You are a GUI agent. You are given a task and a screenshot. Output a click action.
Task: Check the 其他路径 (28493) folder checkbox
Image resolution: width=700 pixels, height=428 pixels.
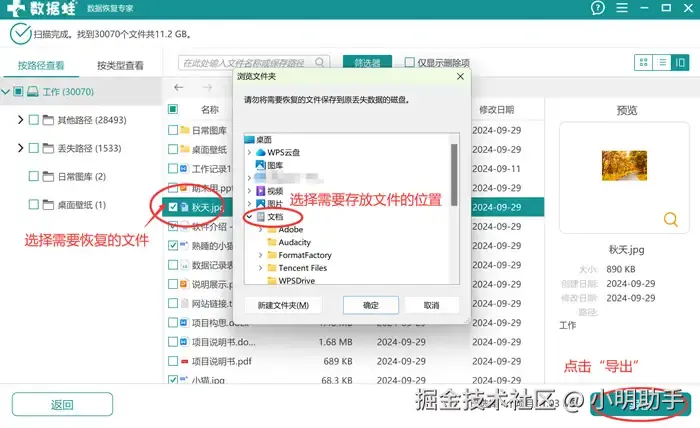pos(33,120)
